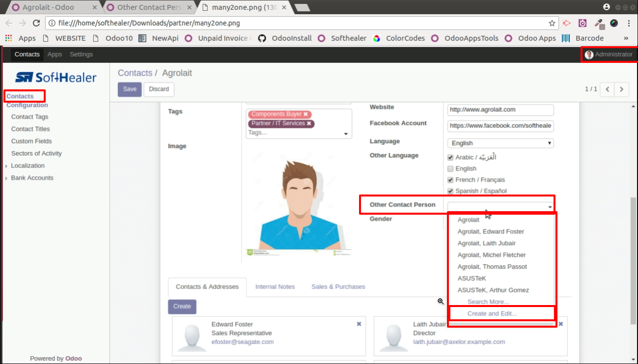Open the Settings top menu item
This screenshot has height=364, width=638.
(81, 55)
